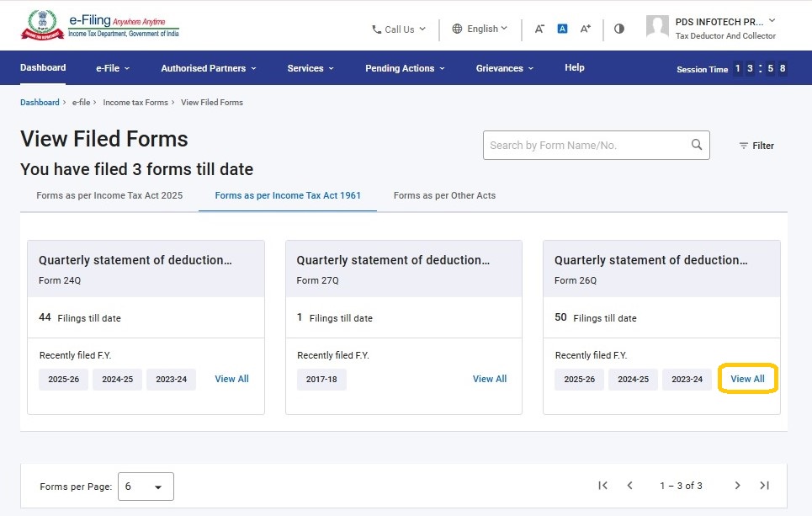
Task: Go to previous page of forms
Action: coord(629,486)
